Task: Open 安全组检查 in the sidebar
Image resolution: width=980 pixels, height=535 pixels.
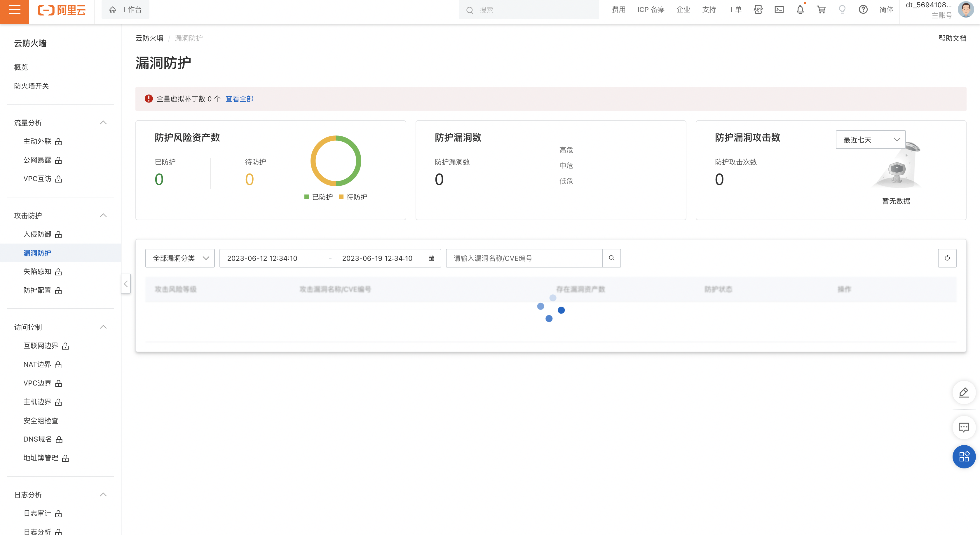Action: (x=41, y=421)
